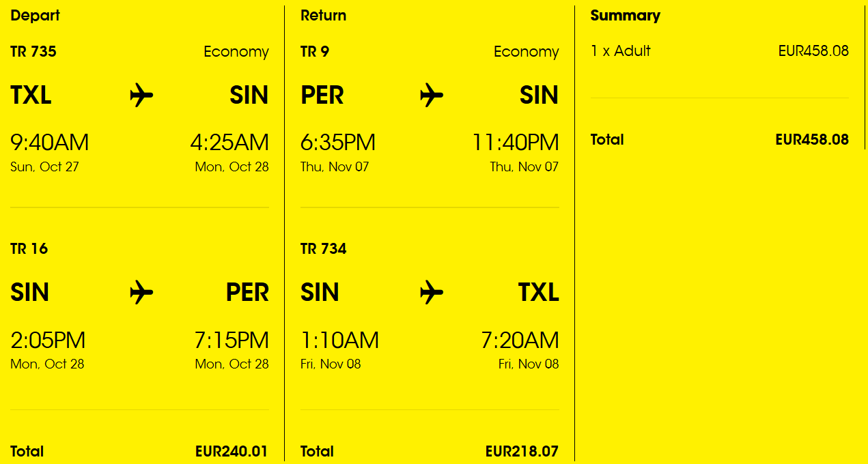The image size is (868, 464).
Task: Click the 9:40AM departure time from TXL
Action: (x=50, y=143)
